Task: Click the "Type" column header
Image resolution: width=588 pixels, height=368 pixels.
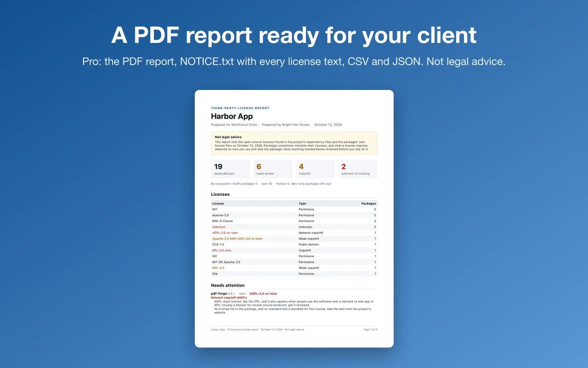Action: click(303, 204)
